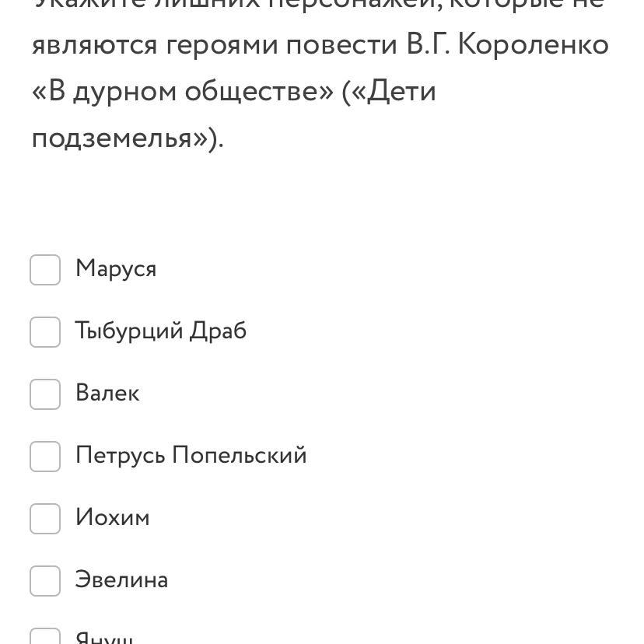Mark the Иохим checkbox
Image resolution: width=644 pixels, height=644 pixels.
pyautogui.click(x=45, y=519)
